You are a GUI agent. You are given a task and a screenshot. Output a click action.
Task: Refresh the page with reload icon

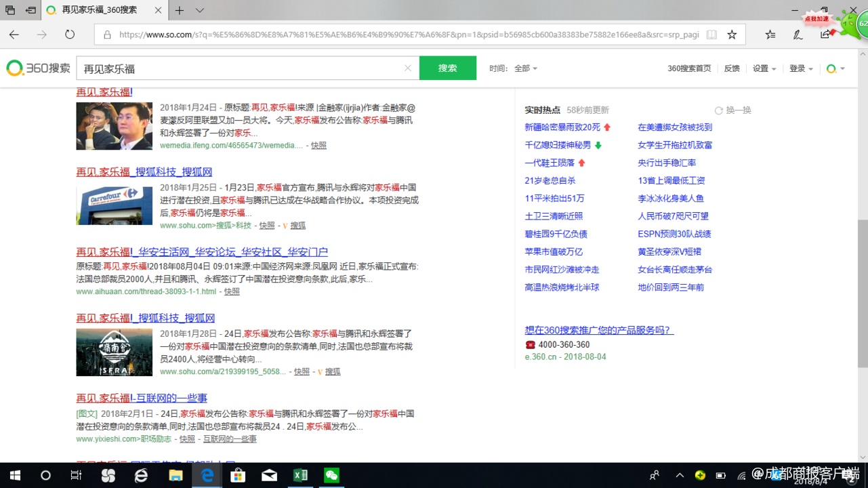coord(70,35)
